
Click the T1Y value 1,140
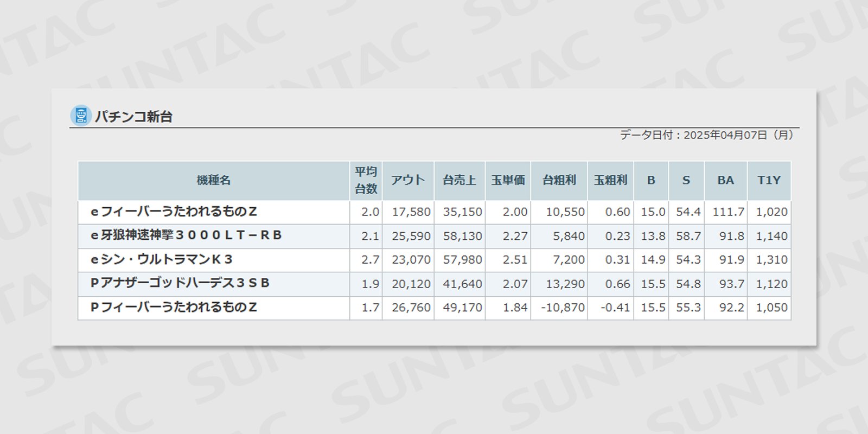click(771, 236)
